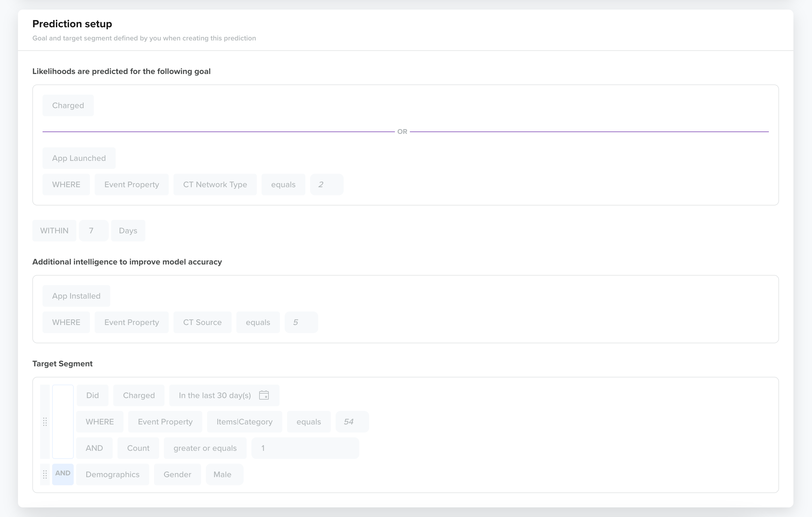Image resolution: width=812 pixels, height=517 pixels.
Task: Click the Did qualifier in Target Segment
Action: click(x=92, y=395)
